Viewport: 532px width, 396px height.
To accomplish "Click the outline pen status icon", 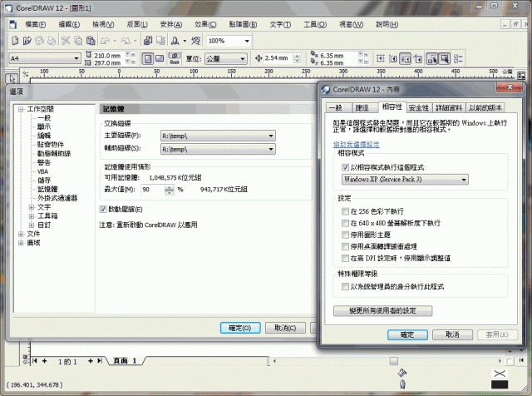I will pyautogui.click(x=402, y=384).
